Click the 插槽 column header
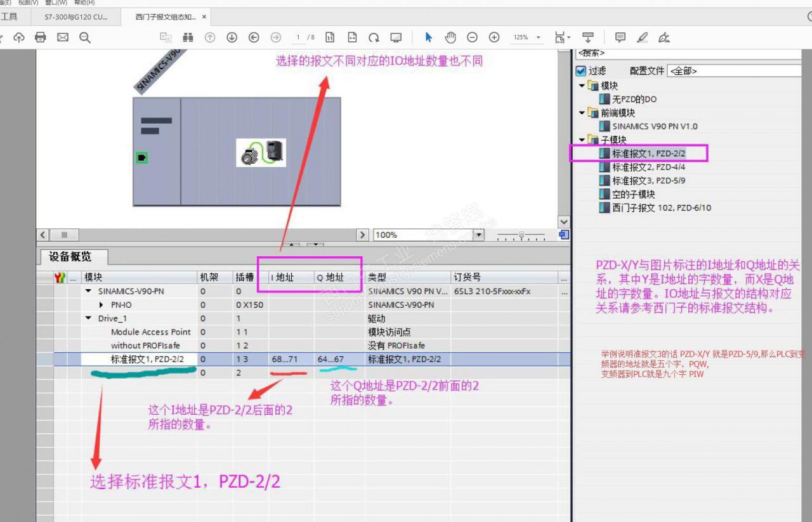The height and width of the screenshot is (522, 812). click(x=250, y=277)
